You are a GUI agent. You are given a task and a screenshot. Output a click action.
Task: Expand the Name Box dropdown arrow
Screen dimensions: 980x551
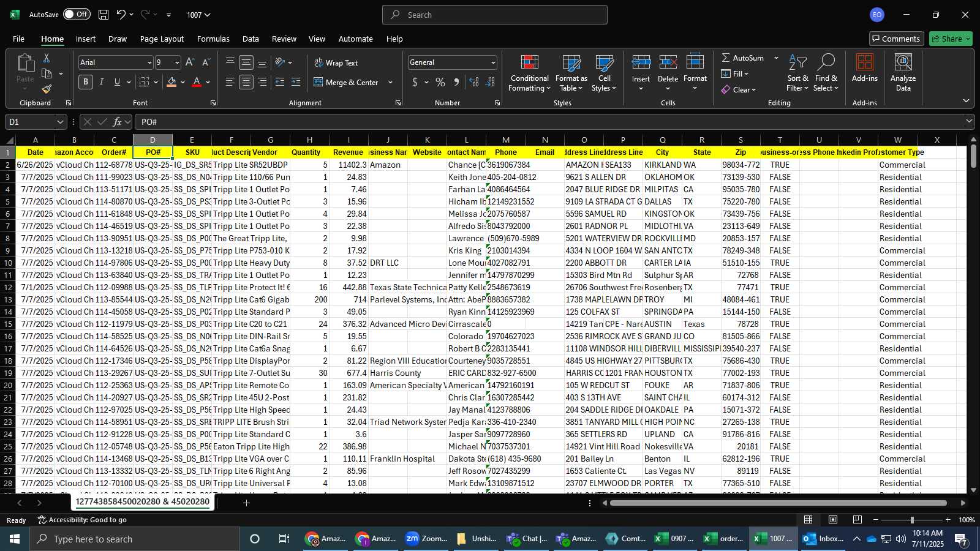[60, 122]
